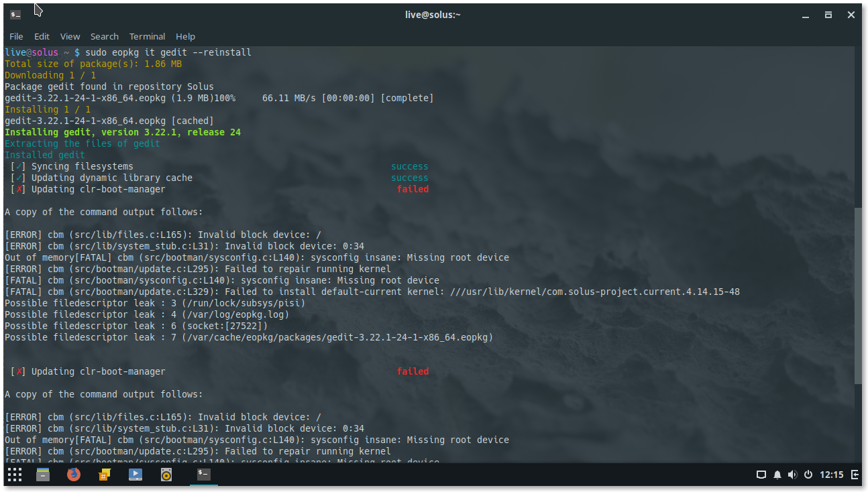
Task: Launch Firefox from the taskbar
Action: (74, 475)
